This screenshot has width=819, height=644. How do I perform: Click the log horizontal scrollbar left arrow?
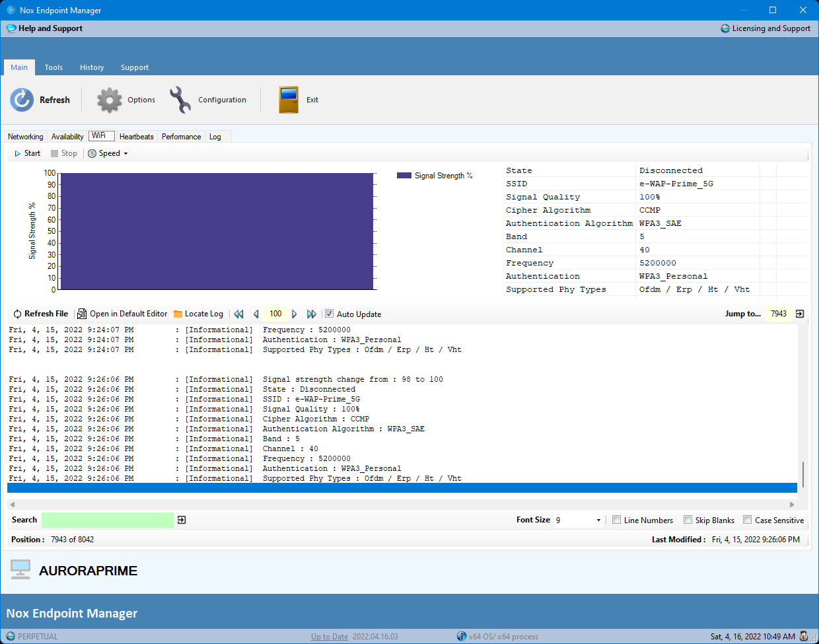point(13,505)
